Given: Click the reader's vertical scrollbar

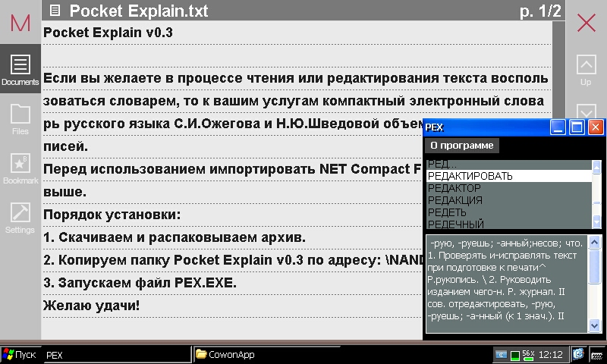Looking at the screenshot, I should click(558, 70).
